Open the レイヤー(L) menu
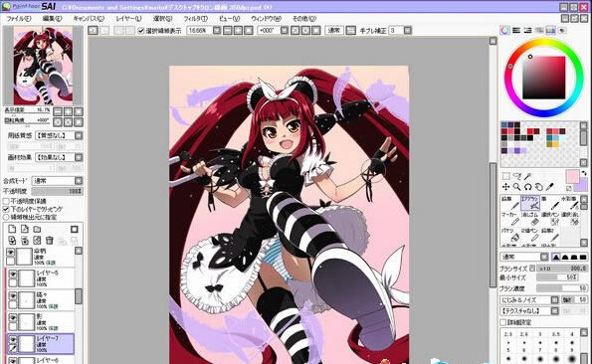 tap(128, 18)
